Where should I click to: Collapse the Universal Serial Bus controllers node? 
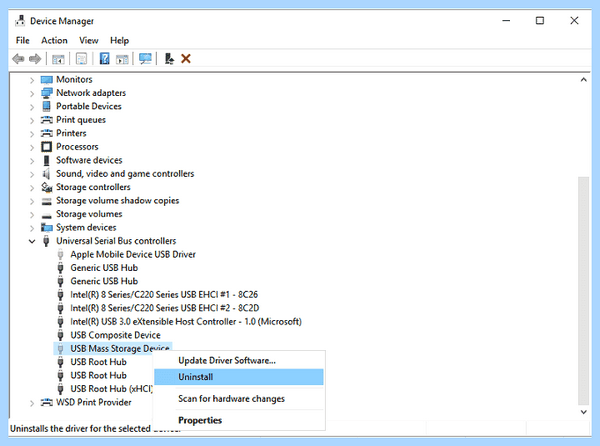(x=32, y=241)
